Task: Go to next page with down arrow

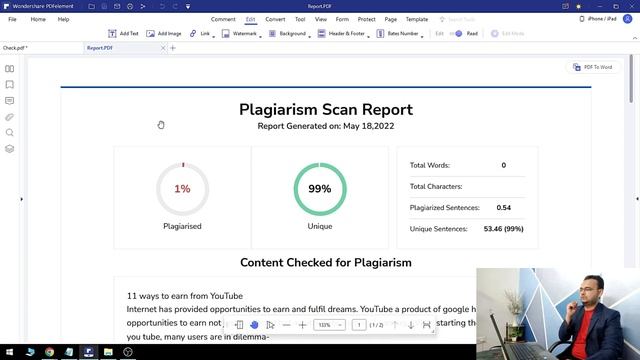Action: (411, 325)
